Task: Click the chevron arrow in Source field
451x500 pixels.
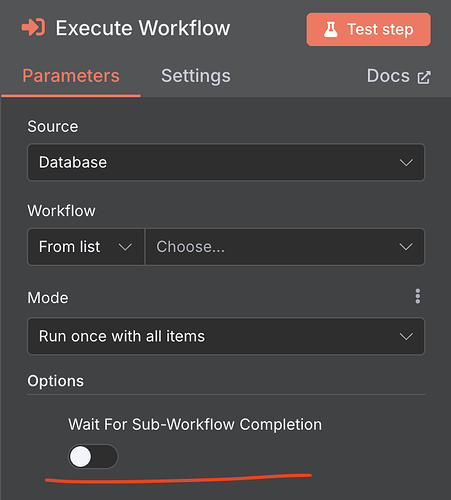Action: pyautogui.click(x=406, y=162)
